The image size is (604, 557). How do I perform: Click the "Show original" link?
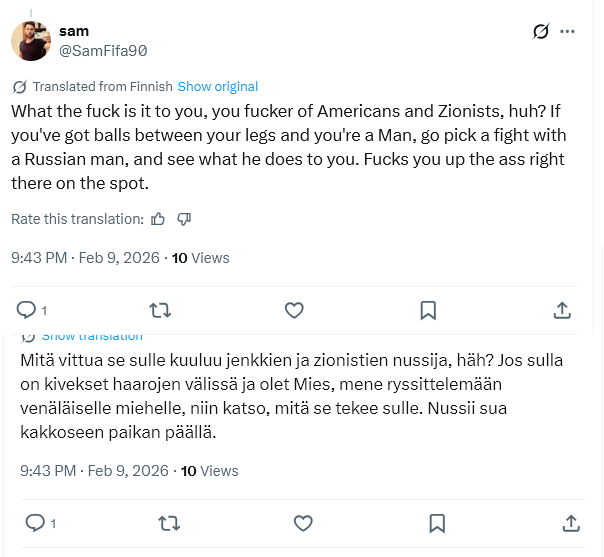pos(217,87)
